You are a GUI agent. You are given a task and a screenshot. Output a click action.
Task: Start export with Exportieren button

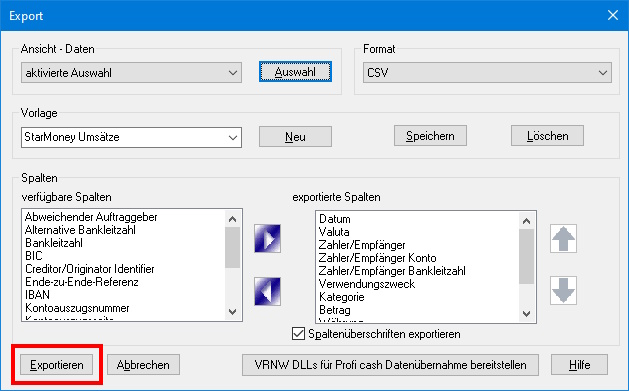tap(57, 365)
